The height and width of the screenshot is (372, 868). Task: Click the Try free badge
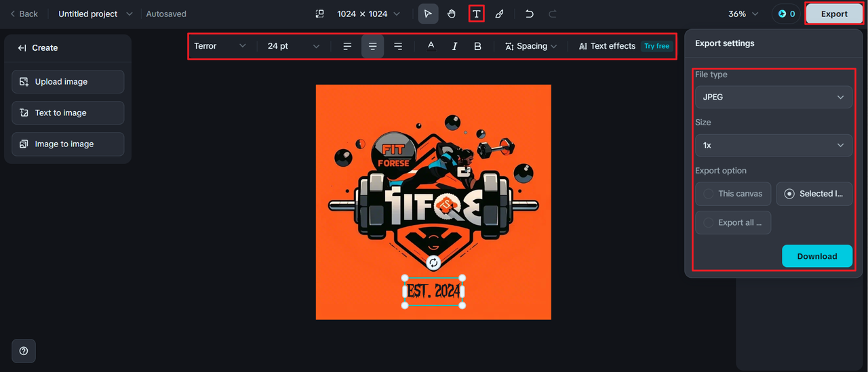[x=656, y=46]
